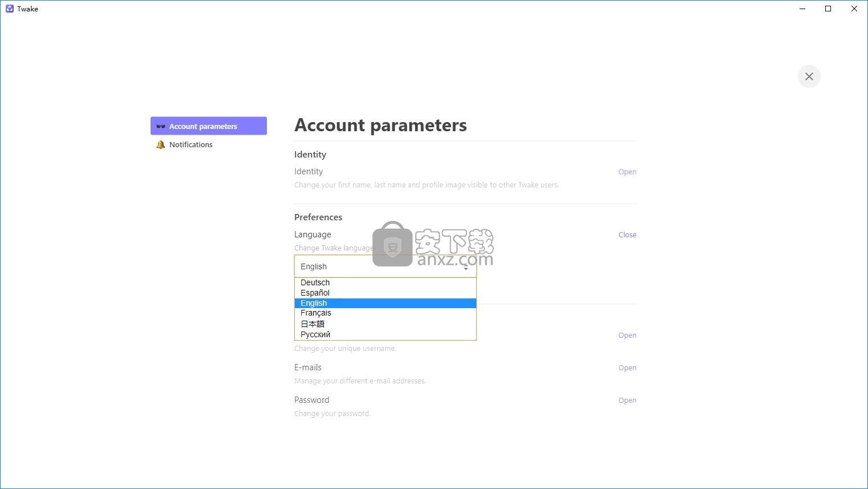Click the Password row label
868x489 pixels.
tap(311, 400)
